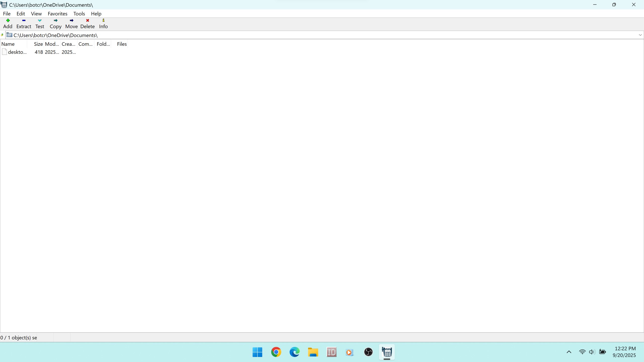The height and width of the screenshot is (362, 644).
Task: Click the Extract toolbar icon
Action: 24,21
